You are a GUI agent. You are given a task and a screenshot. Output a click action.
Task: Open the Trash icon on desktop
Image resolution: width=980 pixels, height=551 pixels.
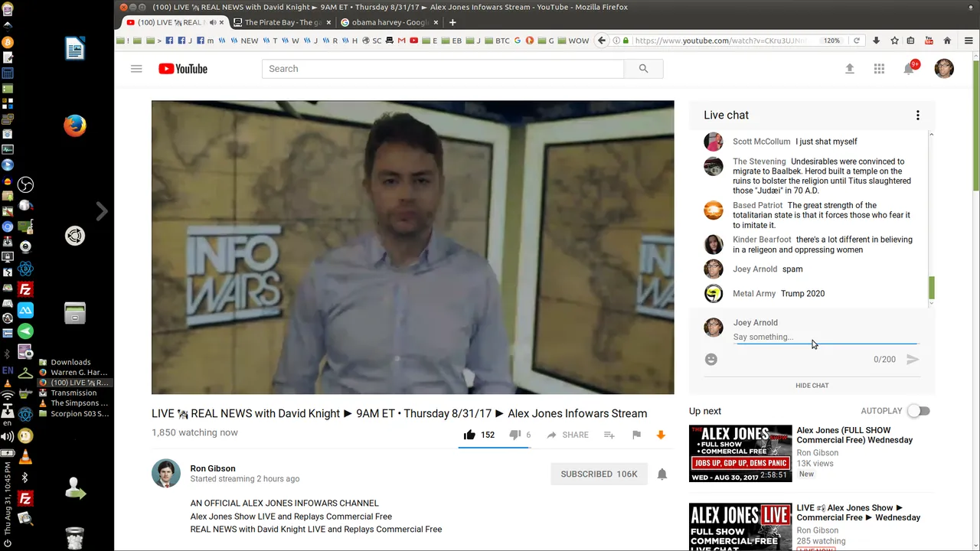(x=74, y=536)
